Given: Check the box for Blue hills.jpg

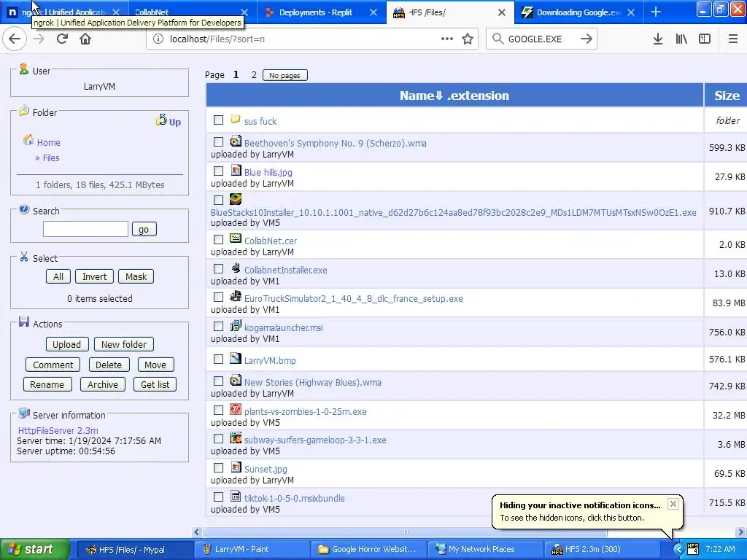Looking at the screenshot, I should 218,171.
